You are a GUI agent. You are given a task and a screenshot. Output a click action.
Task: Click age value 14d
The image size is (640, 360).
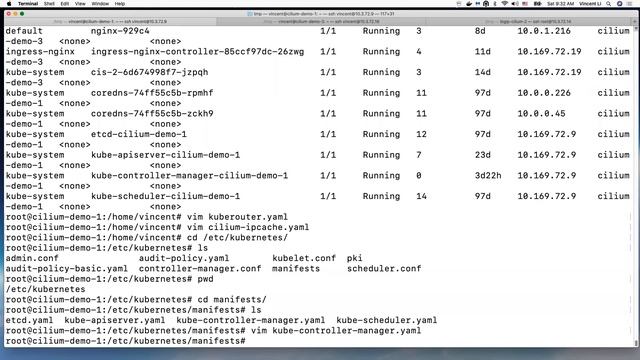482,72
